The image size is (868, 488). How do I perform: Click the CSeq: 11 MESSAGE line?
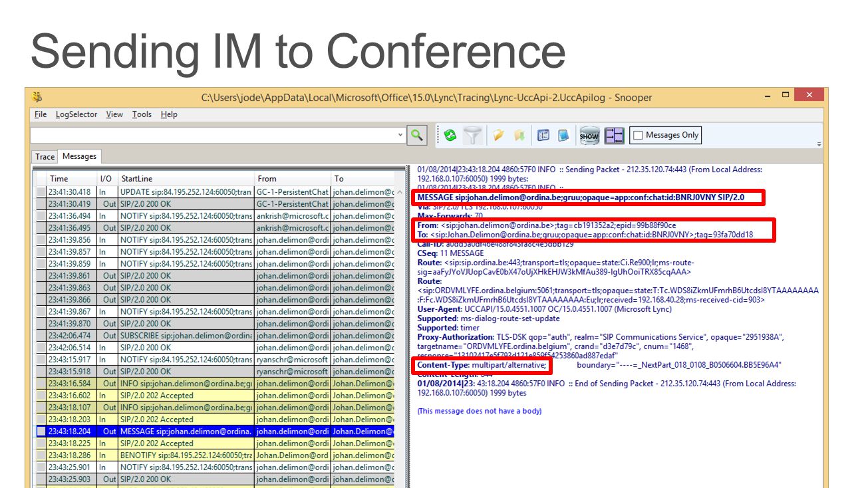pyautogui.click(x=450, y=253)
